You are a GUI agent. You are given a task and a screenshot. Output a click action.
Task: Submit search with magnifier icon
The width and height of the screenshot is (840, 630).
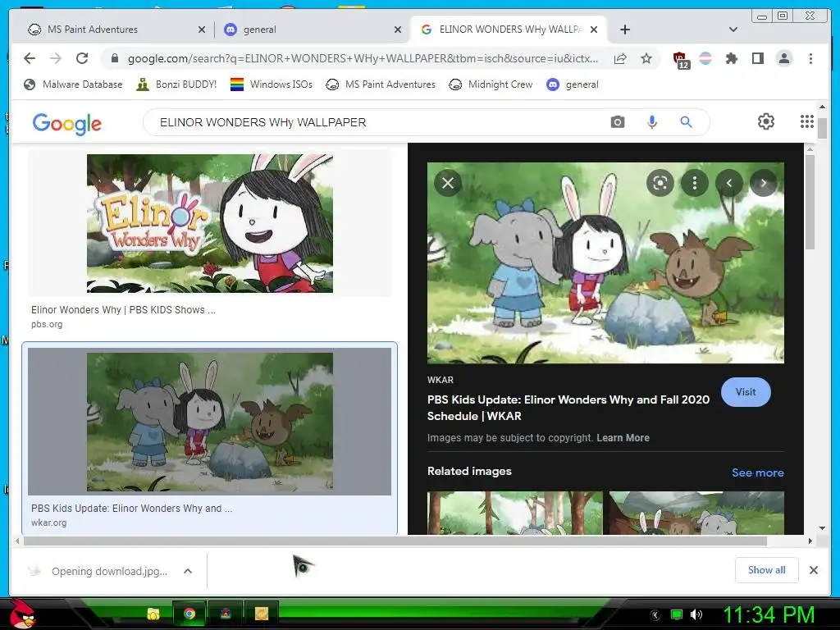[687, 122]
